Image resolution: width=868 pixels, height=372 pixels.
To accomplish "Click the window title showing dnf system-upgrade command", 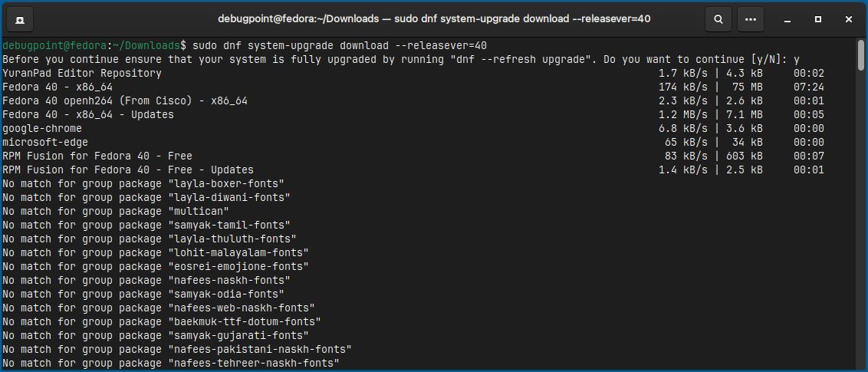I will click(434, 19).
